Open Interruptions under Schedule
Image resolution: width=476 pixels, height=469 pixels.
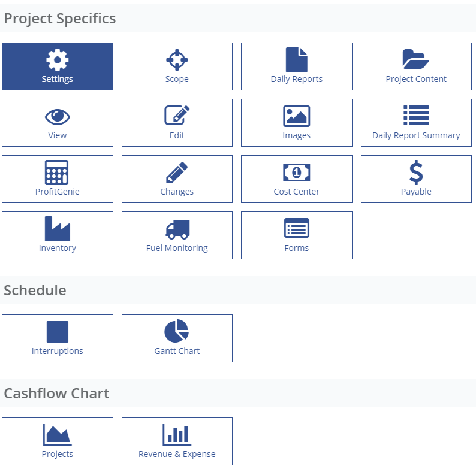pyautogui.click(x=57, y=338)
